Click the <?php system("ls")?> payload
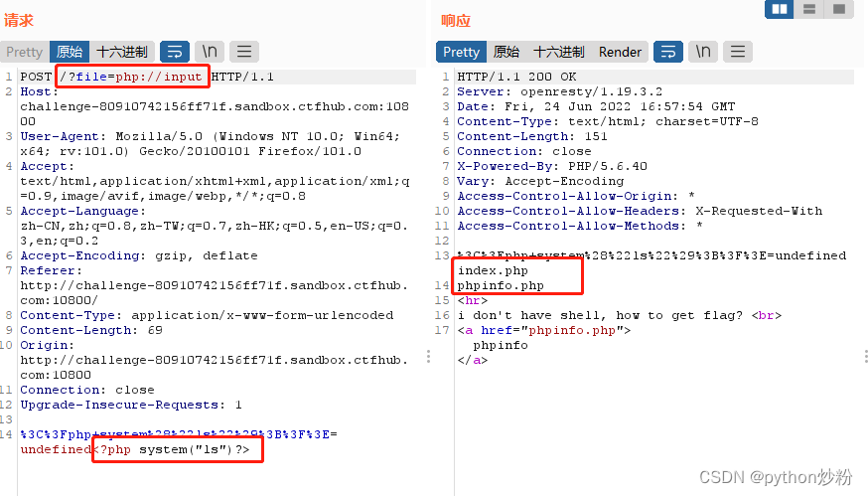The height and width of the screenshot is (496, 868). tap(172, 449)
